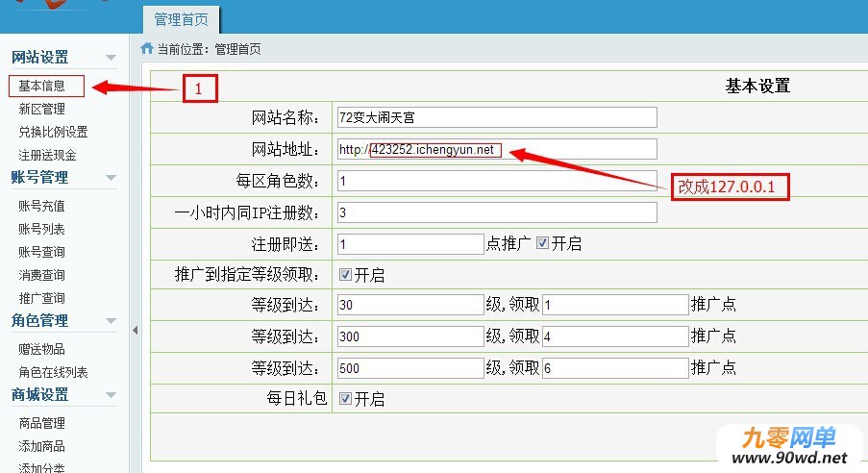868x473 pixels.
Task: Open 注册送现金 page
Action: click(47, 155)
